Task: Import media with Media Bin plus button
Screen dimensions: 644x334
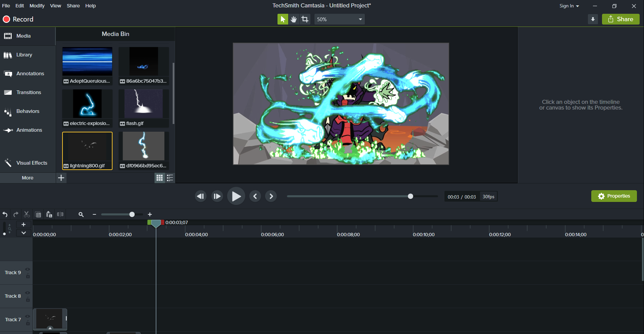Action: click(61, 178)
